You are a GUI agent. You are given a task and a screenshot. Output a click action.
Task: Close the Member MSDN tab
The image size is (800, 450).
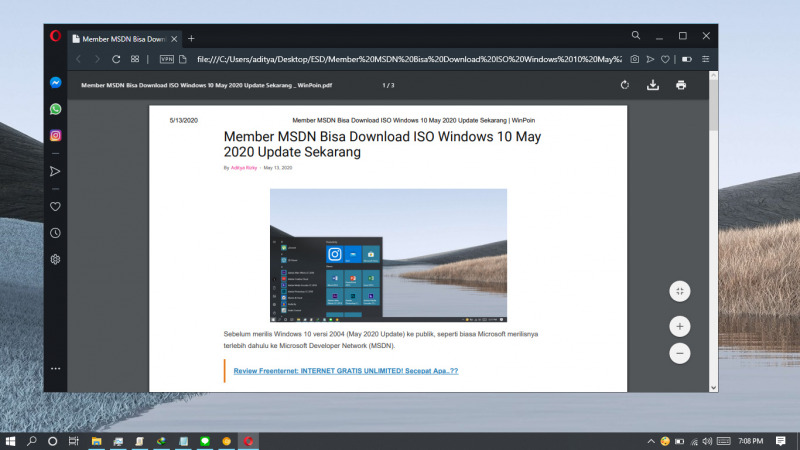pyautogui.click(x=174, y=39)
